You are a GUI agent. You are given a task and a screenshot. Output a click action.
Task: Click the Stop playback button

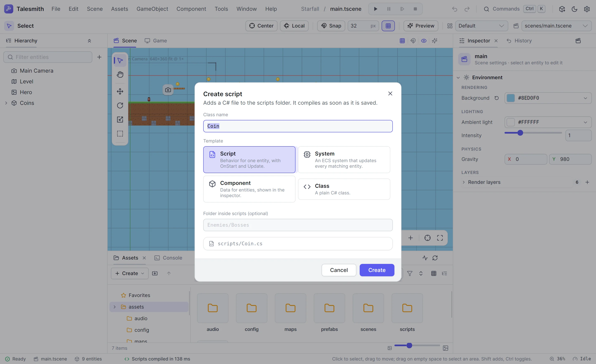pyautogui.click(x=415, y=9)
